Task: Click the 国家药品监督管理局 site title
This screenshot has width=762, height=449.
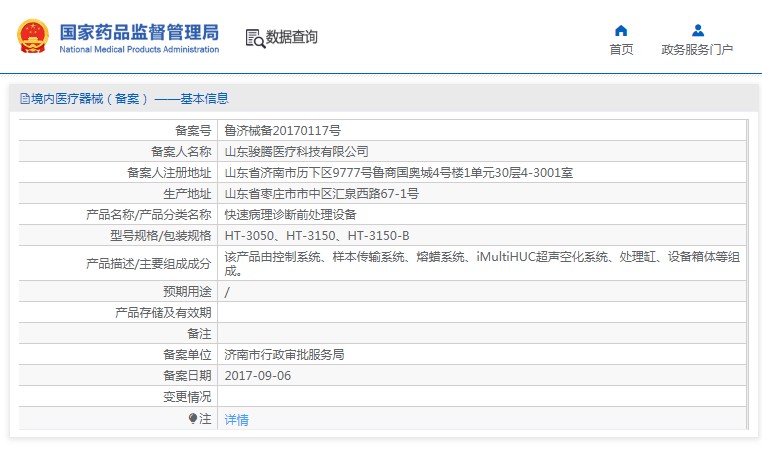Action: (x=138, y=31)
